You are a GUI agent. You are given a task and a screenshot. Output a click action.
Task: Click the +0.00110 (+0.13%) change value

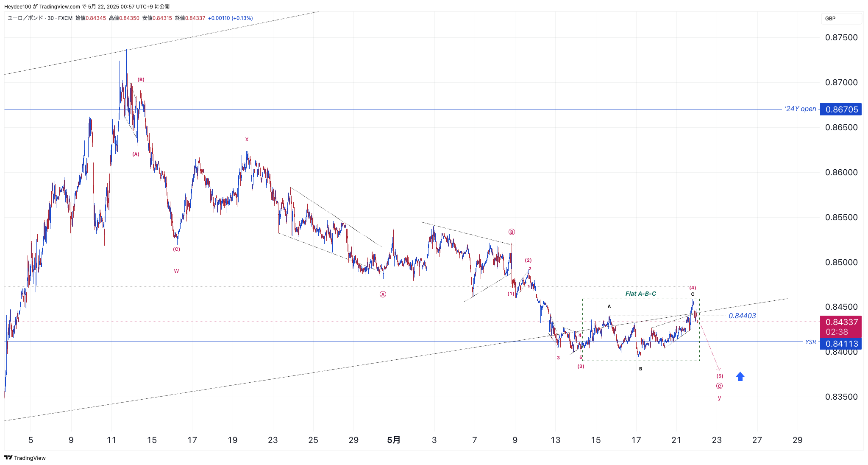tap(231, 18)
